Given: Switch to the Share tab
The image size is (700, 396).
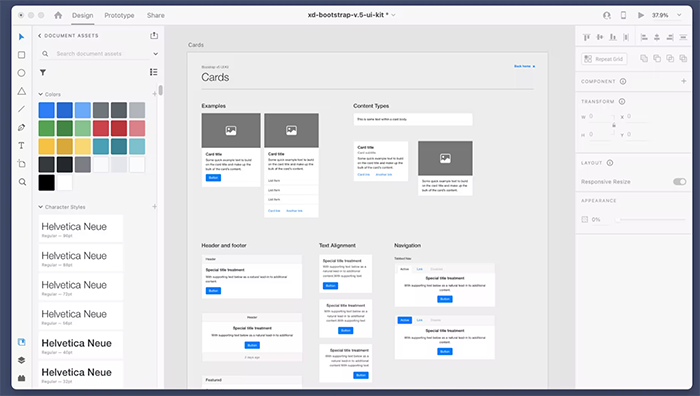Looking at the screenshot, I should pos(156,15).
